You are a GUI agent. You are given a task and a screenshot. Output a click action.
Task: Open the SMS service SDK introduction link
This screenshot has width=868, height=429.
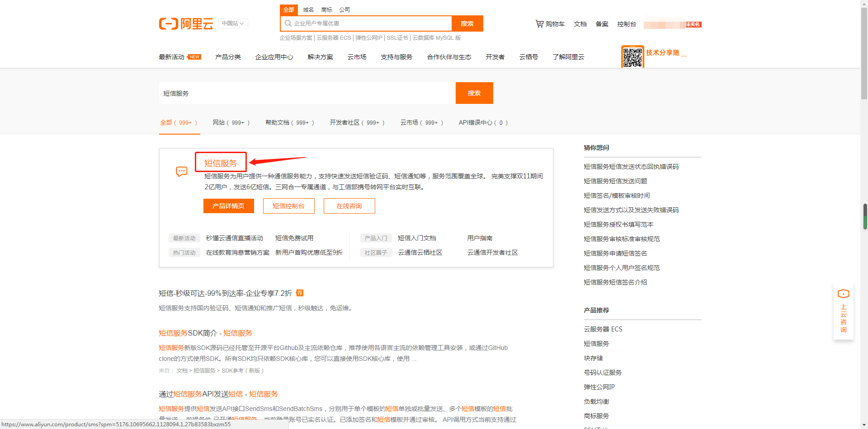(205, 333)
